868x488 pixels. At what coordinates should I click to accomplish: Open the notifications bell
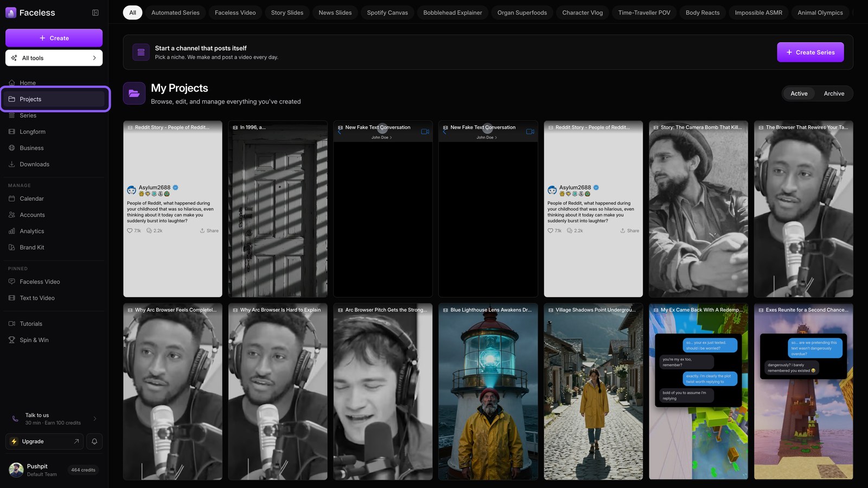(x=94, y=441)
